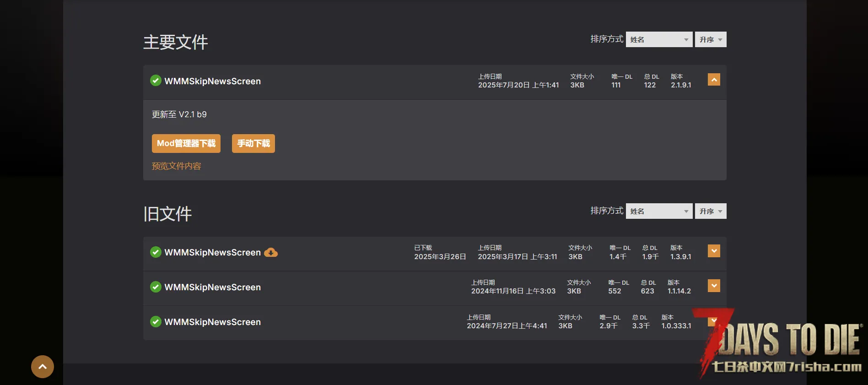
Task: Click the scroll-to-top round arrow button
Action: (x=43, y=367)
